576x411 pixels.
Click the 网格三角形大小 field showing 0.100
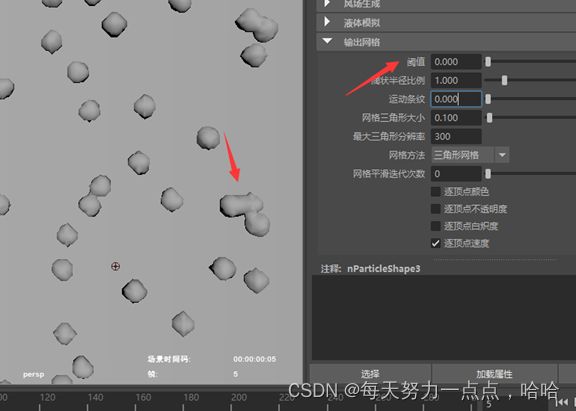[x=456, y=118]
